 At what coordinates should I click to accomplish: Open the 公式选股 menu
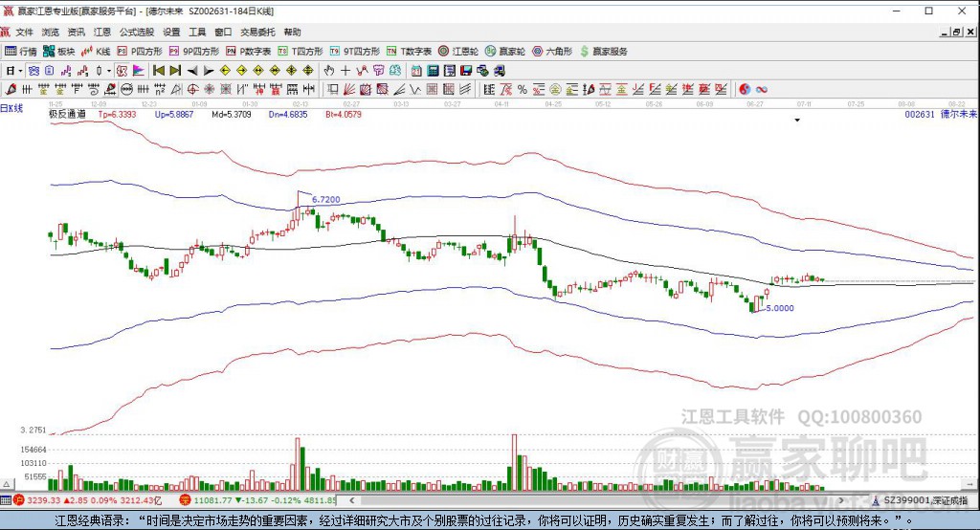[x=136, y=32]
